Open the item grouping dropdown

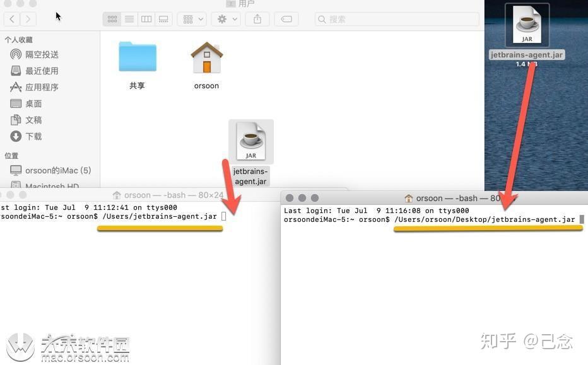tap(193, 19)
